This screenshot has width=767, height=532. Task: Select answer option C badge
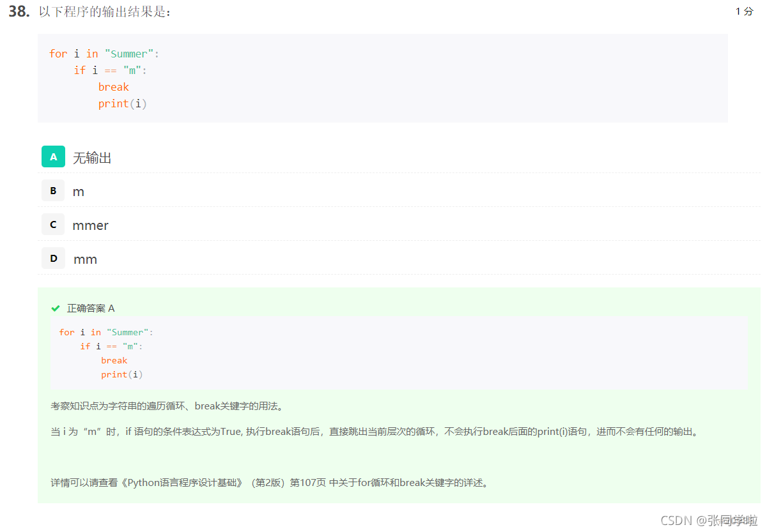[53, 224]
